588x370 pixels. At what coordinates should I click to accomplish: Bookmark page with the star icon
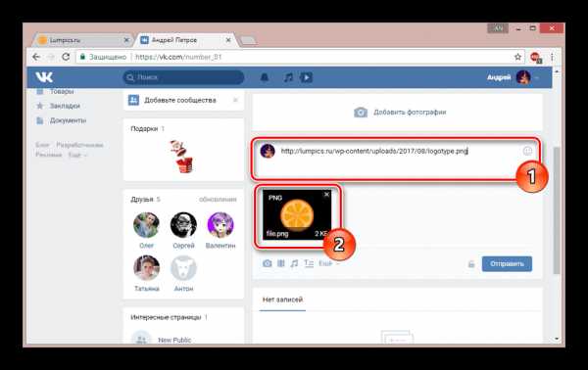[x=517, y=57]
